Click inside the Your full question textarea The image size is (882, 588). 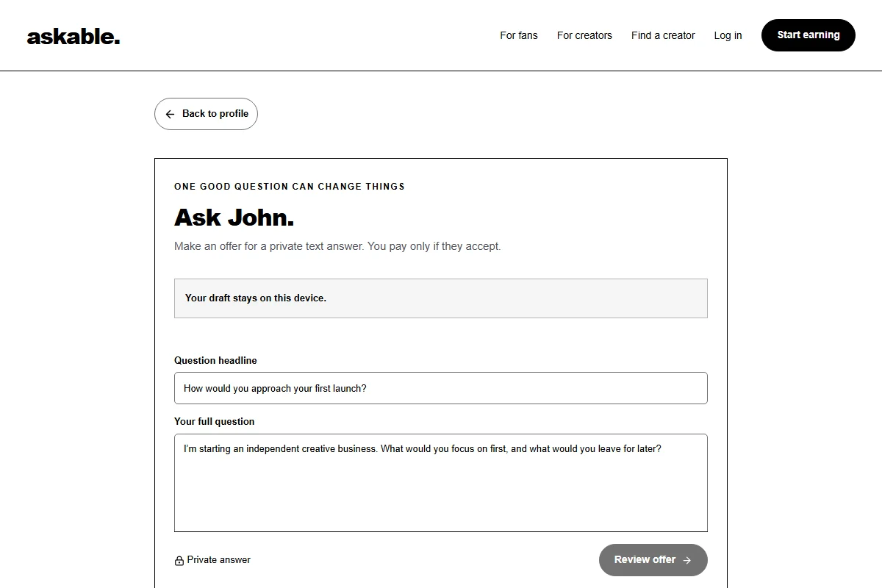point(441,483)
